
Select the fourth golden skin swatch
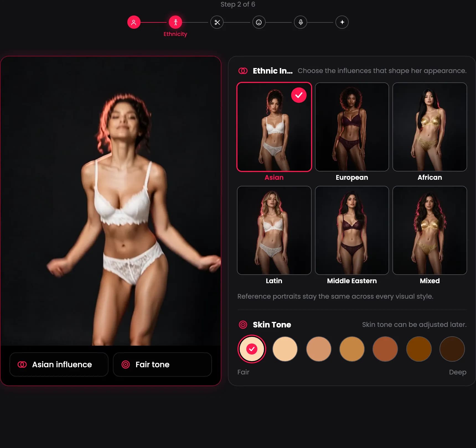[352, 349]
